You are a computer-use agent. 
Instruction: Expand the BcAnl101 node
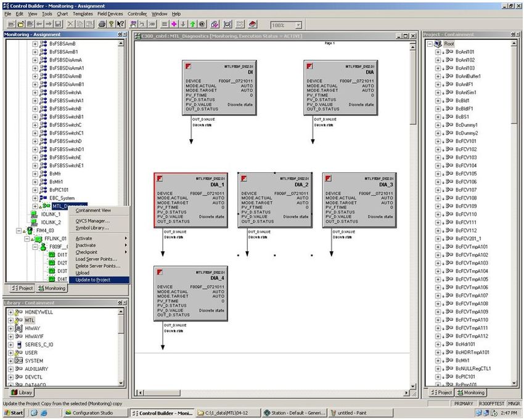point(438,52)
